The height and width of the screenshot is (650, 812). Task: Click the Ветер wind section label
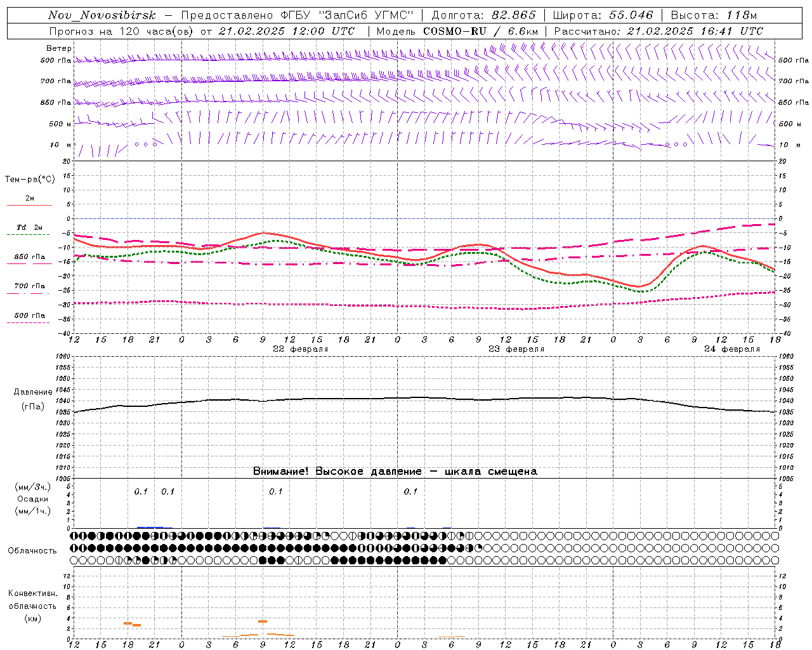[59, 48]
